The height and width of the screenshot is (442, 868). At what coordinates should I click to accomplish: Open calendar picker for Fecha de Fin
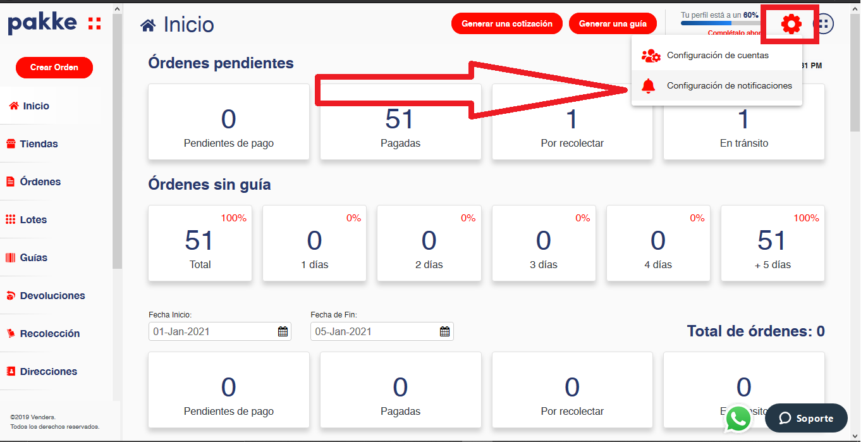444,331
